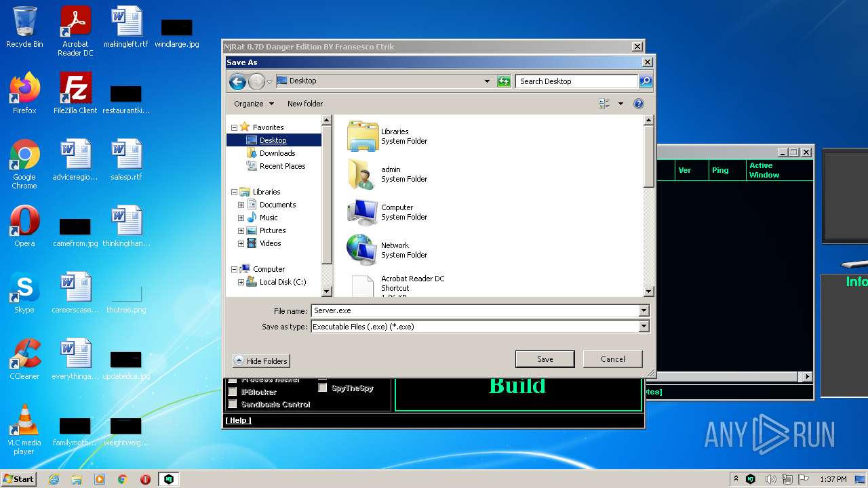Image resolution: width=868 pixels, height=488 pixels.
Task: Select the Acrobat Reader DC desktop shortcut
Action: click(x=75, y=31)
